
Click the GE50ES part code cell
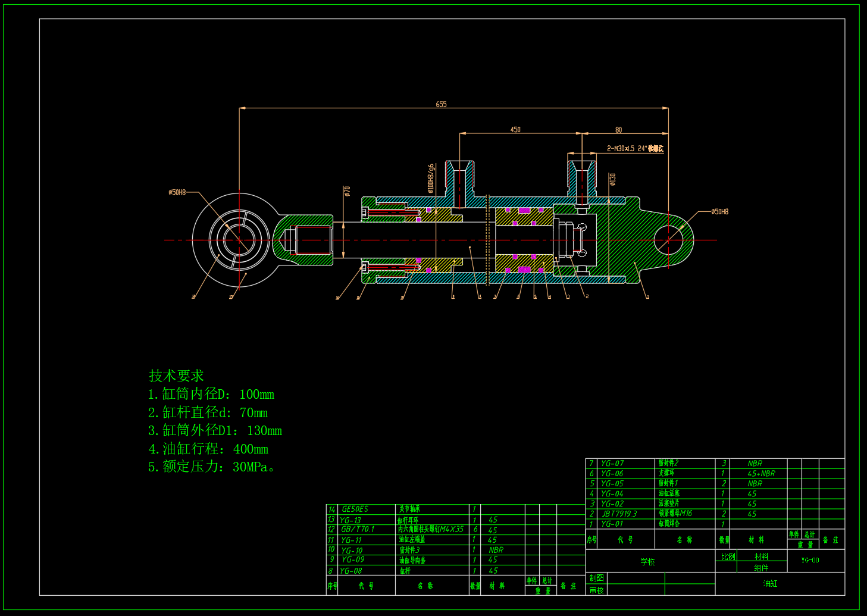355,509
